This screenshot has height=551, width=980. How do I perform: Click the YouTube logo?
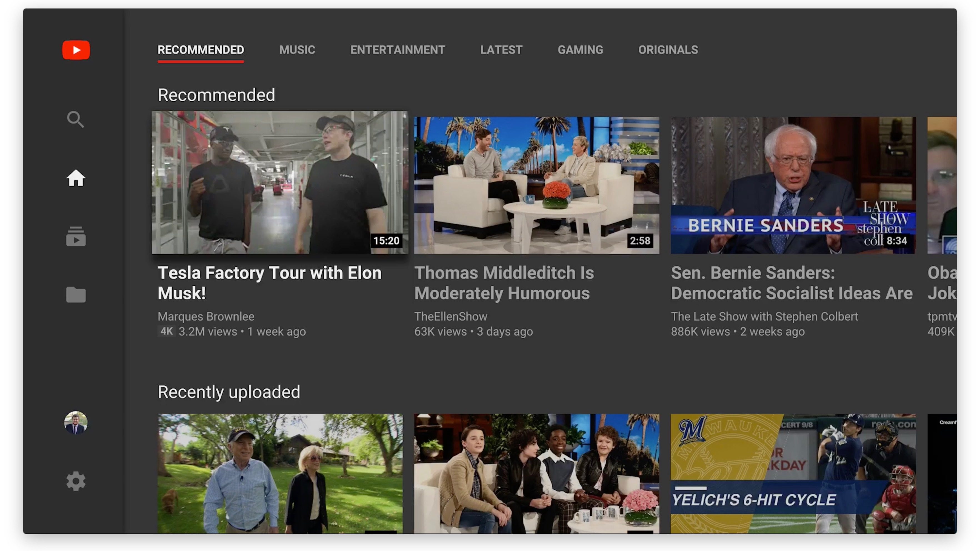pyautogui.click(x=76, y=49)
